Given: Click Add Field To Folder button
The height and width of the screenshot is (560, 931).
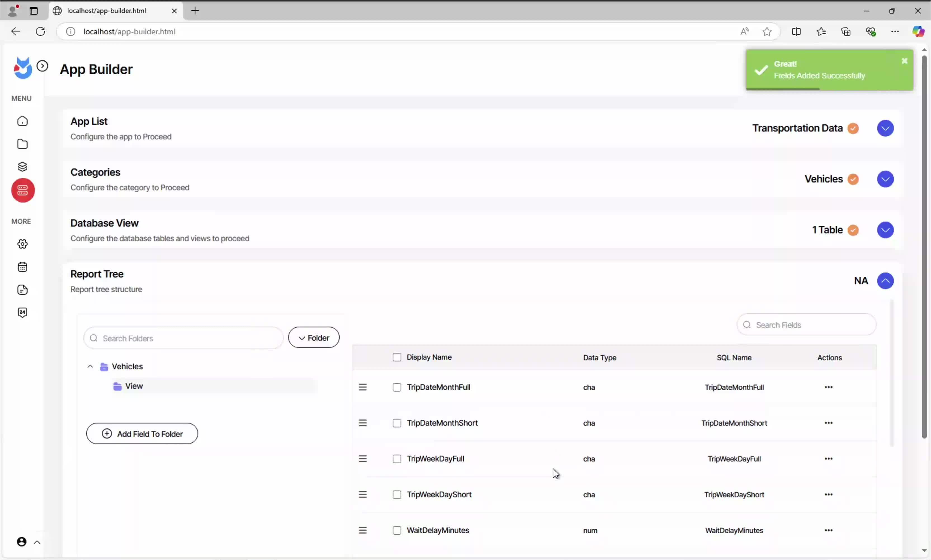Looking at the screenshot, I should click(142, 434).
